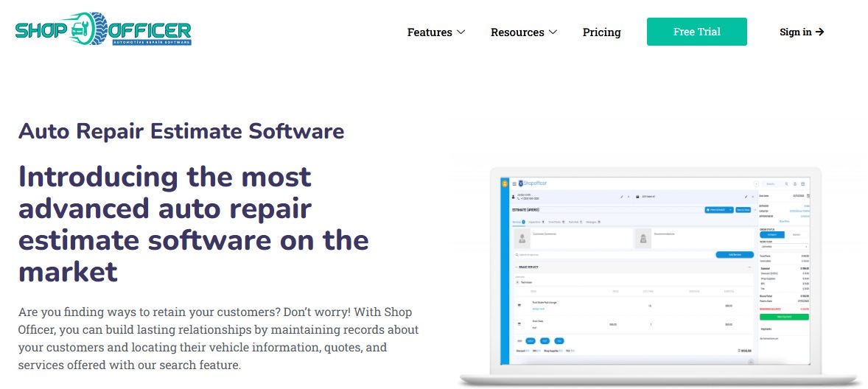Select the 'Auto Repair Estimate Software' heading
The height and width of the screenshot is (389, 868).
point(181,132)
